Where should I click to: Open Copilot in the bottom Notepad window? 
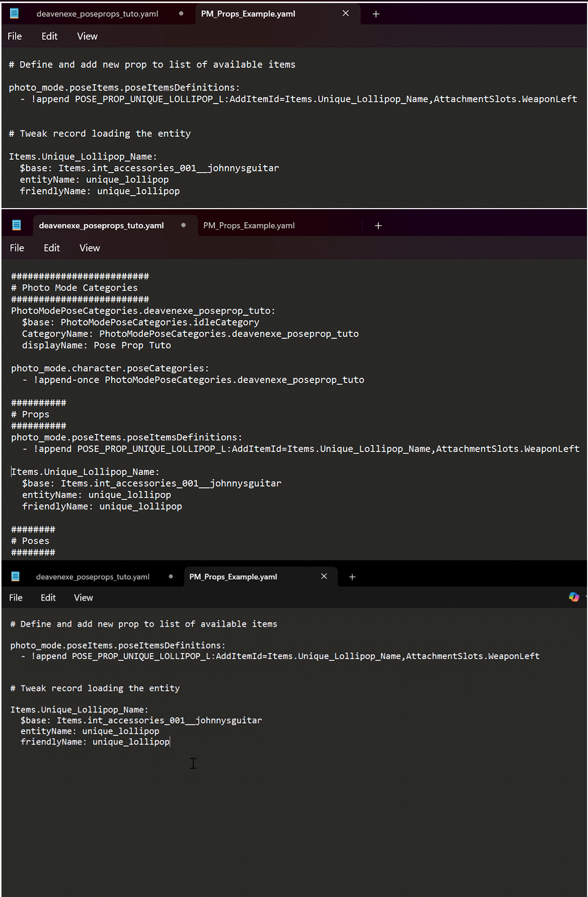point(574,597)
